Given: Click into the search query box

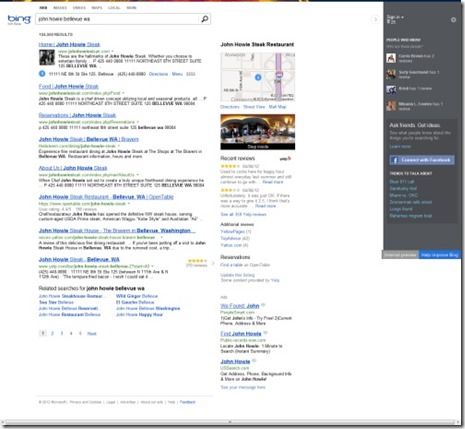Looking at the screenshot, I should (118, 19).
